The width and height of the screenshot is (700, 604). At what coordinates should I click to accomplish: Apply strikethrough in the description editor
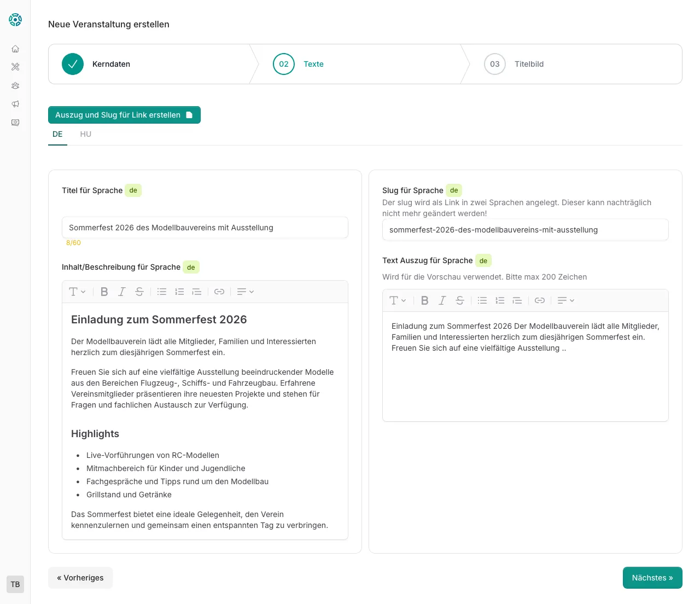click(139, 292)
